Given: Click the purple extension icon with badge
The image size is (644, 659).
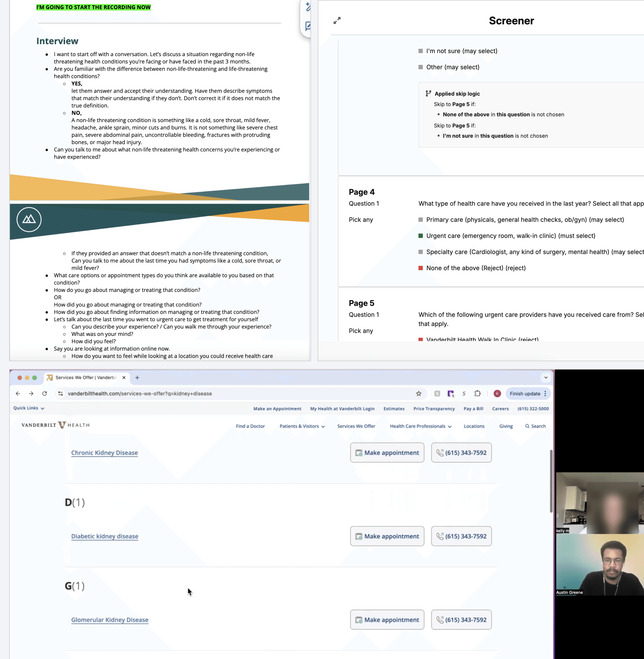Looking at the screenshot, I should [x=451, y=393].
